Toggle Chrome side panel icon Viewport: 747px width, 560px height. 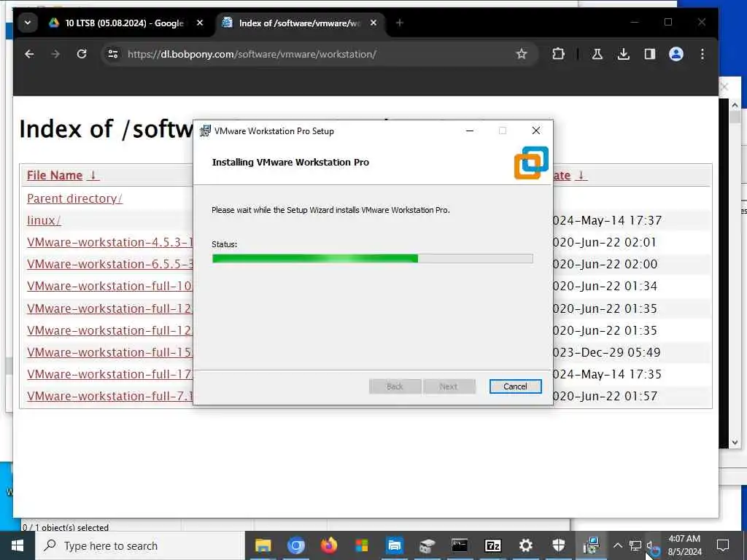pyautogui.click(x=650, y=54)
